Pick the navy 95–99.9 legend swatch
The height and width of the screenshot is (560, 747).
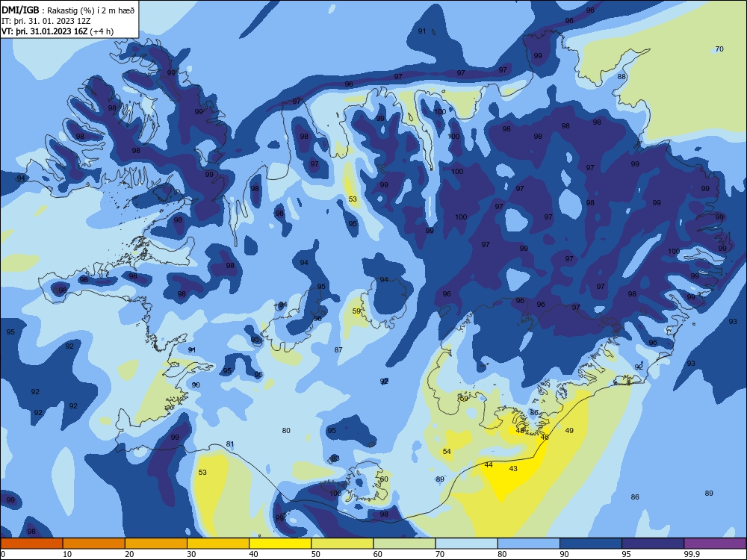pyautogui.click(x=653, y=544)
